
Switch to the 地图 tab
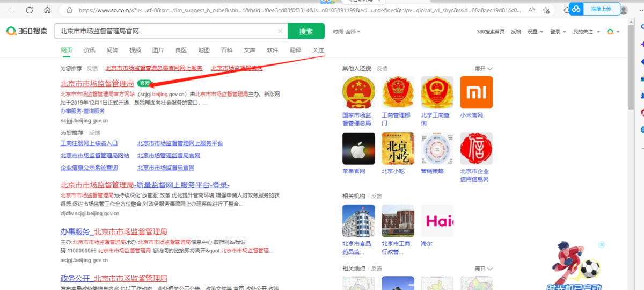204,50
